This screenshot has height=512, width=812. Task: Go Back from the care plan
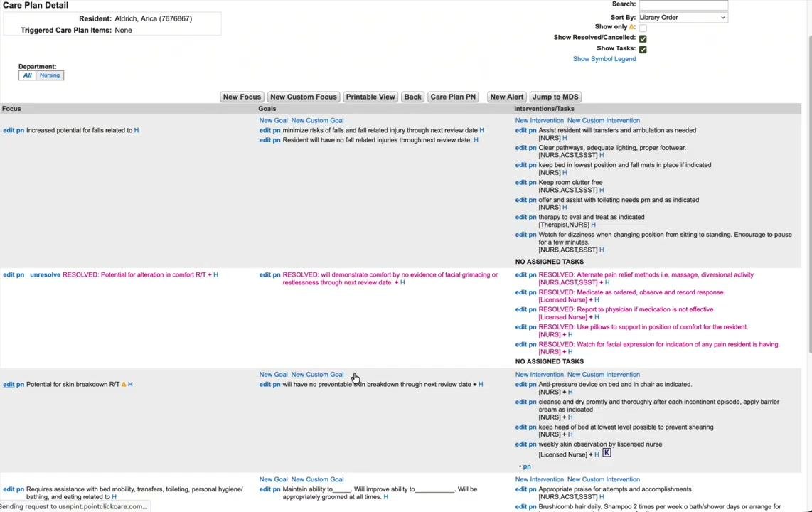[x=412, y=97]
